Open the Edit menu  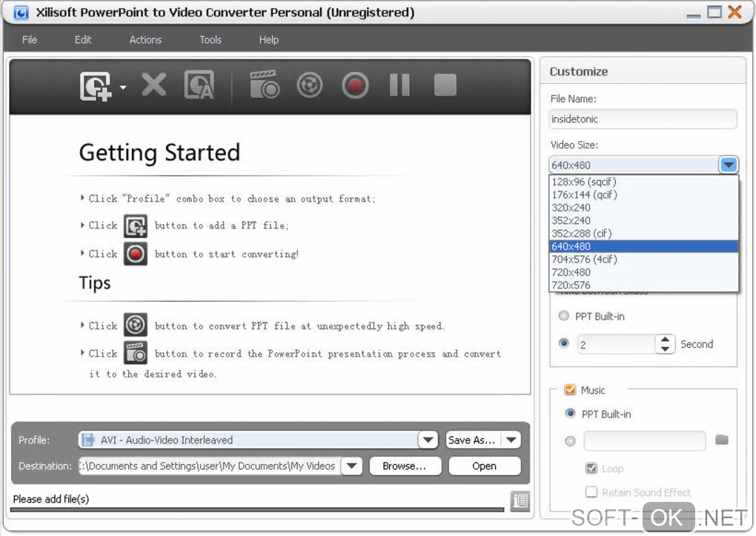click(x=83, y=39)
